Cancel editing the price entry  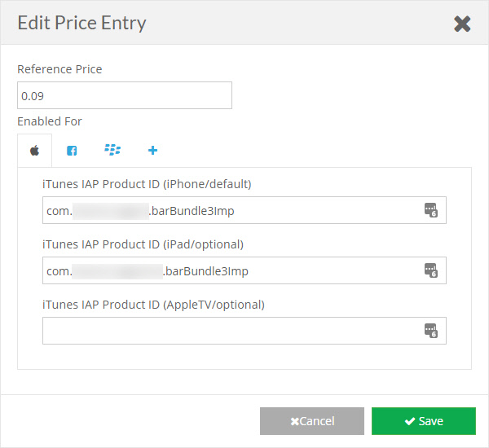click(312, 421)
